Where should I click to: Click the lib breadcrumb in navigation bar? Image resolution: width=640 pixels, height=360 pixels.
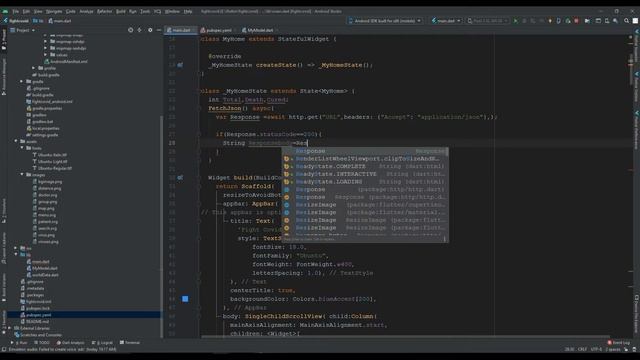[38, 21]
